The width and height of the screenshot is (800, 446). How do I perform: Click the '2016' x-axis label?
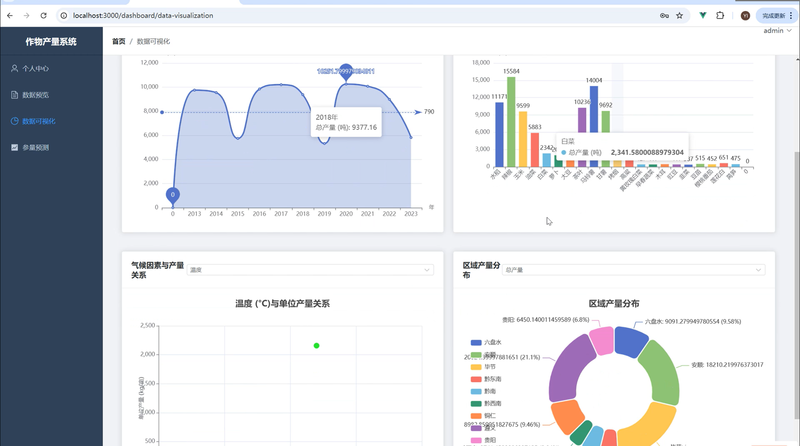coord(259,214)
